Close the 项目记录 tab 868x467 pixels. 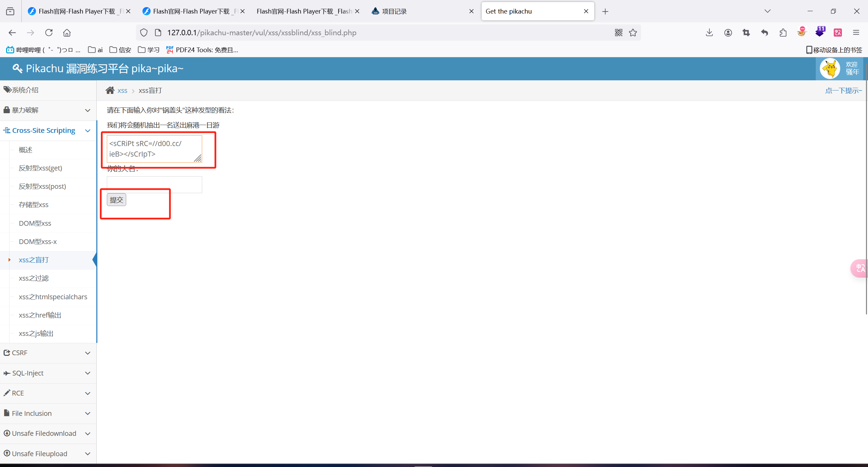[x=471, y=11]
